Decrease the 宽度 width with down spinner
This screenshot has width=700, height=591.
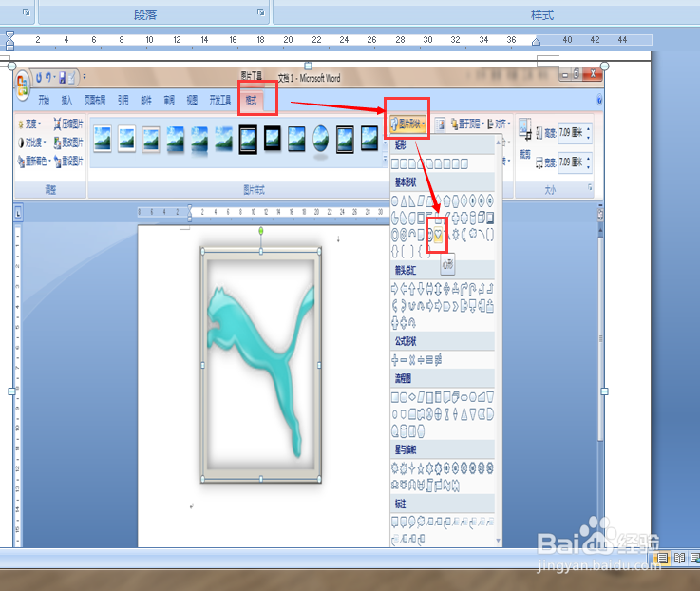(588, 165)
